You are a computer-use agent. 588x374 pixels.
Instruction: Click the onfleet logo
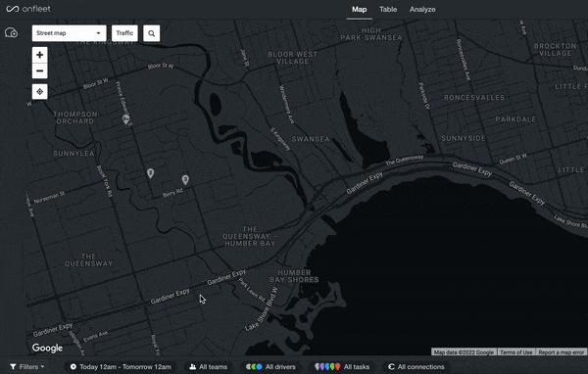[x=28, y=9]
